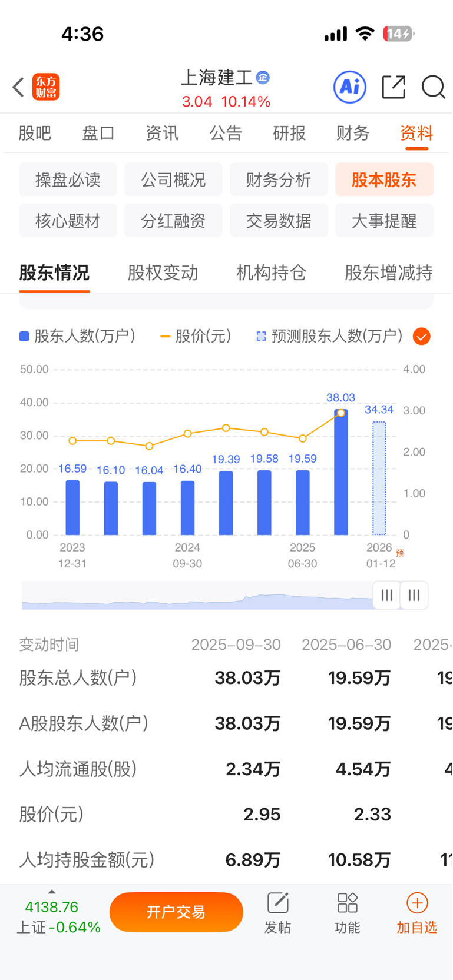453x980 pixels.
Task: Open 操盘必读 section
Action: [x=68, y=180]
